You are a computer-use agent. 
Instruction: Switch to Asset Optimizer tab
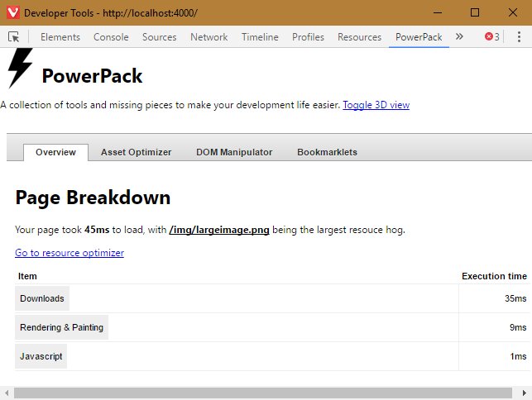click(136, 152)
